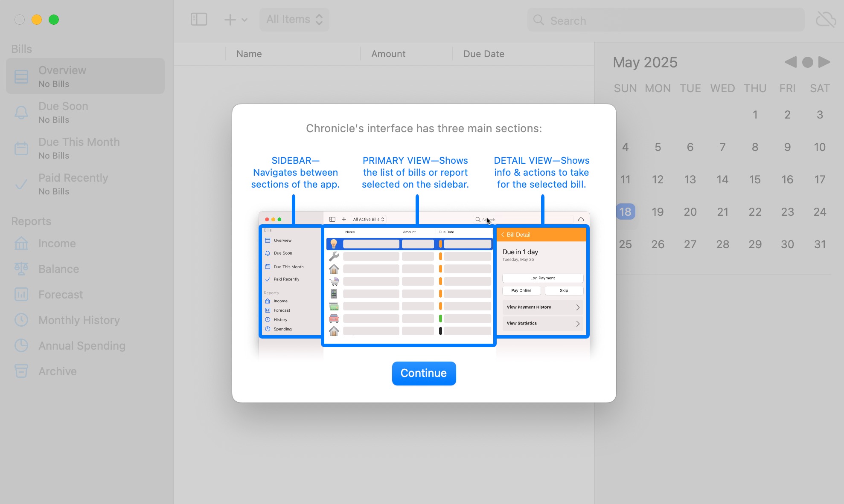Open the Annual Spending report
Viewport: 844px width, 504px height.
click(x=85, y=346)
